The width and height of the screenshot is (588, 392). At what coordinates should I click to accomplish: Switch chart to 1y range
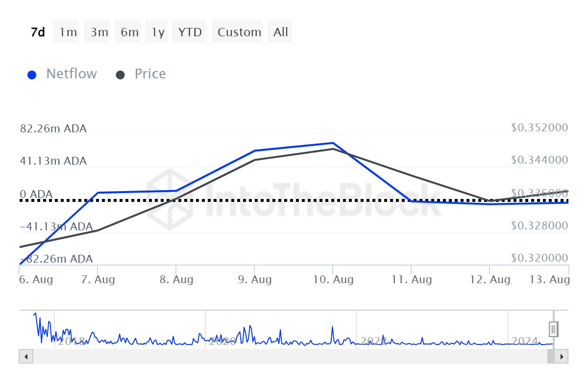[158, 32]
